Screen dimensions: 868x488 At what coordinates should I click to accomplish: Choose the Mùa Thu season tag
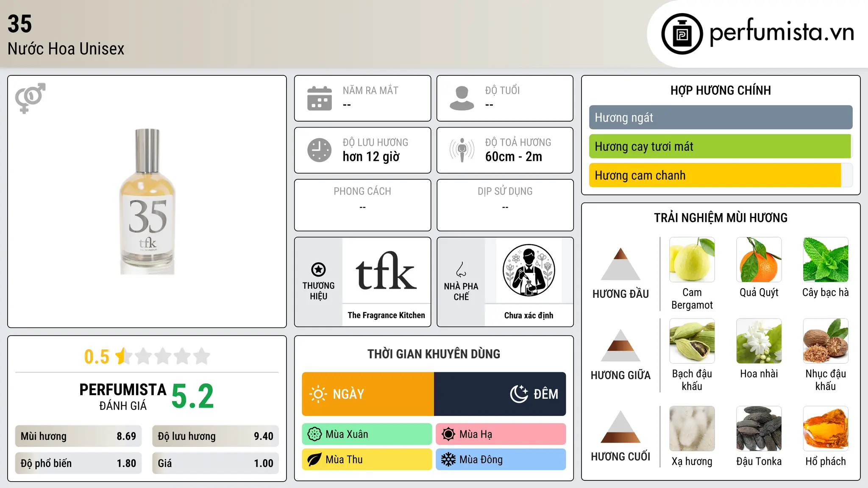click(x=367, y=460)
